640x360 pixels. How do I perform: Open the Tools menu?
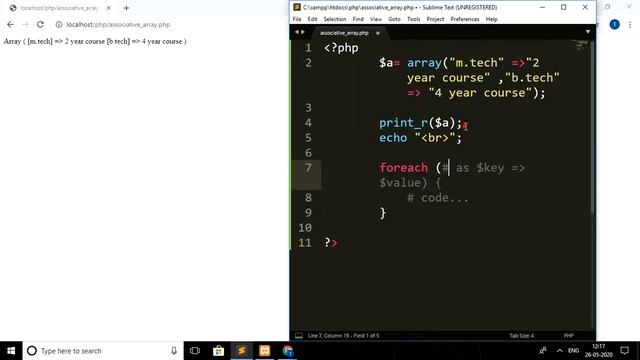tap(413, 19)
